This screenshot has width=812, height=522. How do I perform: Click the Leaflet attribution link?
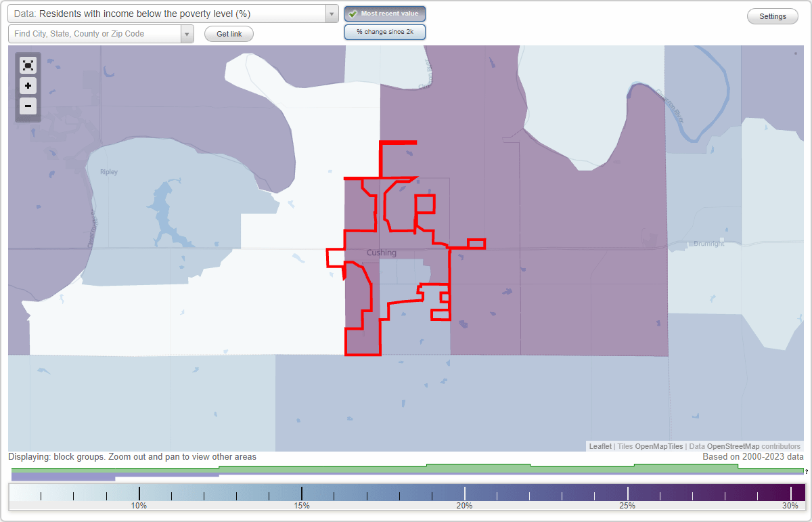pos(600,446)
